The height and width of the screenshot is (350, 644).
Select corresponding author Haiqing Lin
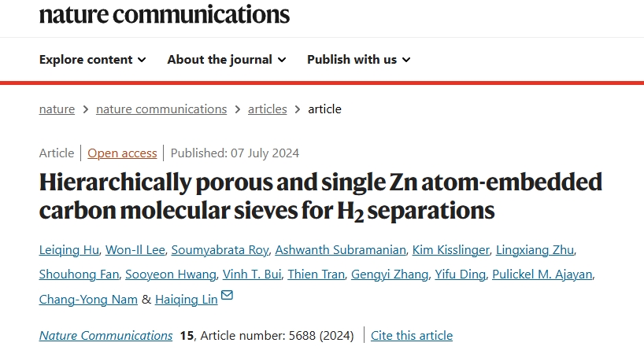[186, 299]
